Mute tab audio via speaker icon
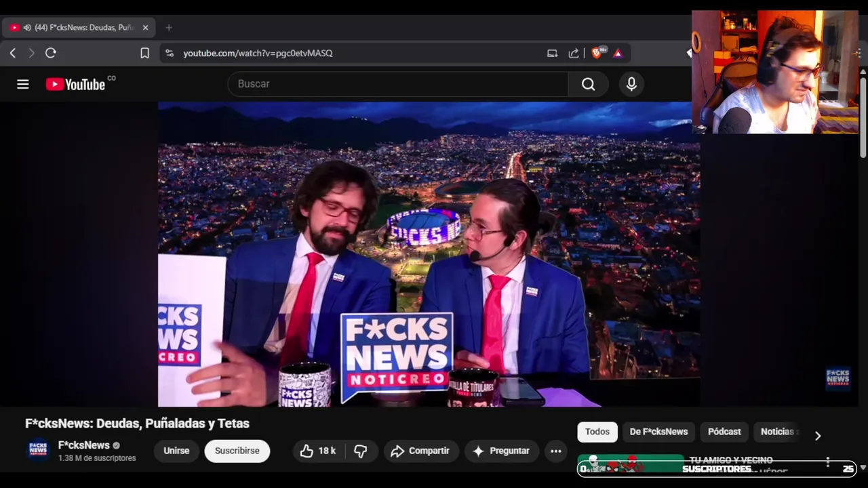Viewport: 868px width, 488px height. click(x=27, y=28)
